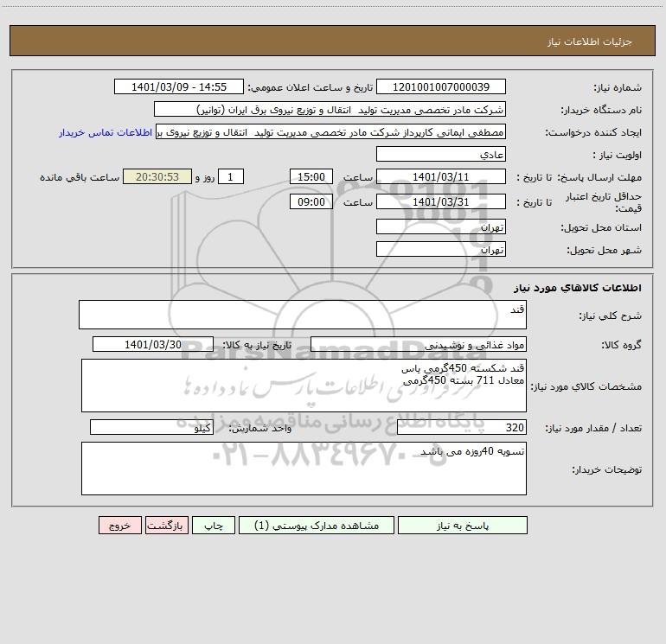Click the need date field 1401/03/30
Screen dimensions: 666x644
(x=153, y=344)
